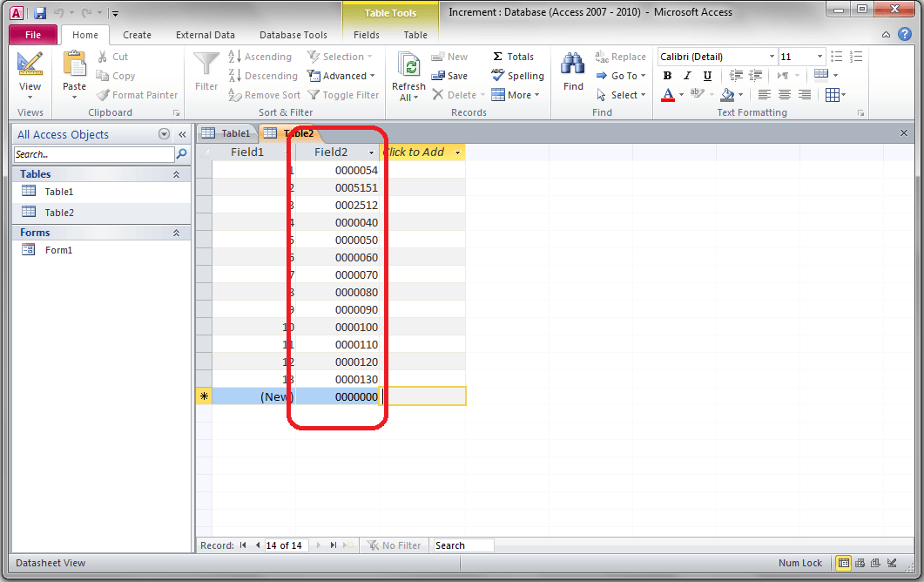This screenshot has width=924, height=582.
Task: Go to first record navigation arrow
Action: coord(243,545)
